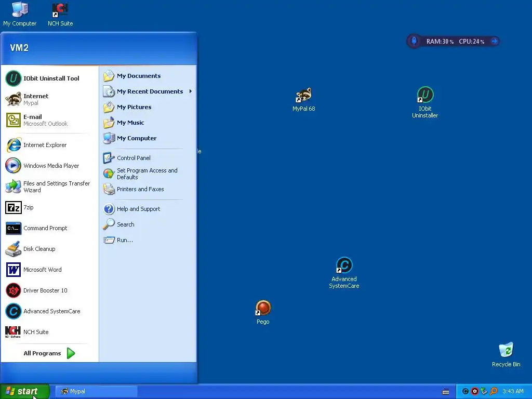Select NCH Suite desktop shortcut
Image resolution: width=532 pixels, height=399 pixels.
tap(60, 14)
